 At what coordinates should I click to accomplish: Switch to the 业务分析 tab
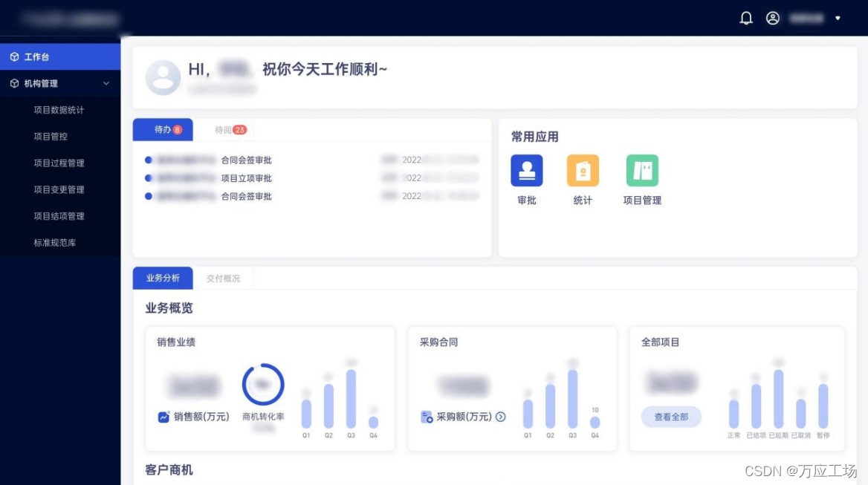163,278
